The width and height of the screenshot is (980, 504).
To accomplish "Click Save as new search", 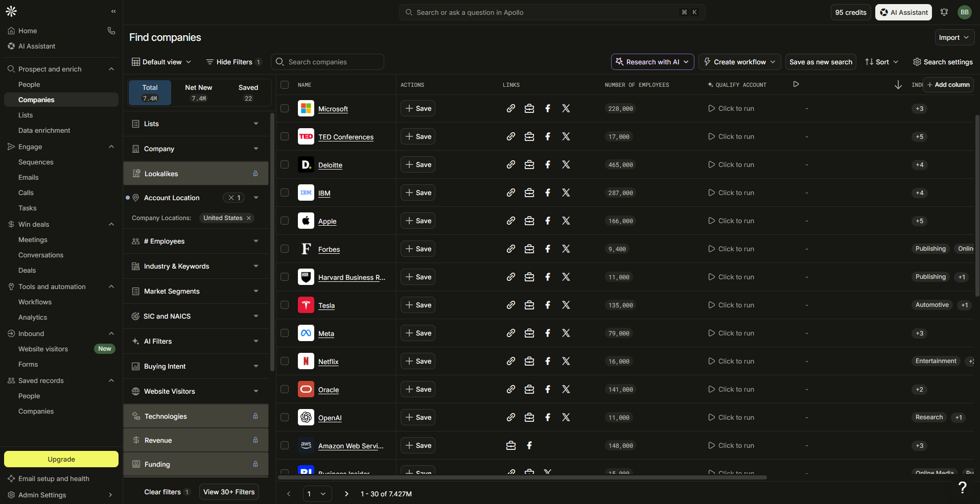I will [x=821, y=62].
